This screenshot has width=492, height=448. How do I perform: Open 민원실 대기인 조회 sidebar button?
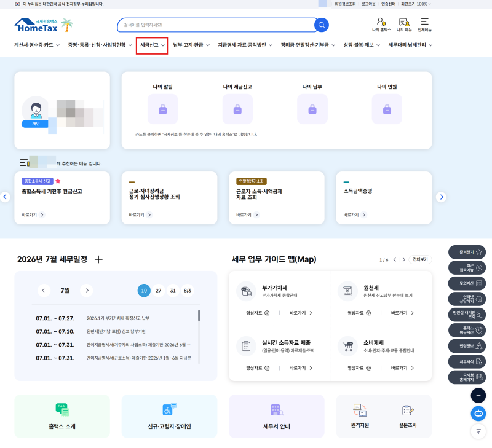tap(467, 315)
